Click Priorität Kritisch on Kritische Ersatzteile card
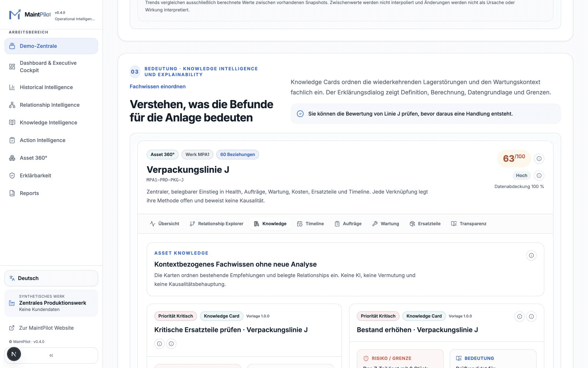Screen dimensions: 588x368 point(176,316)
